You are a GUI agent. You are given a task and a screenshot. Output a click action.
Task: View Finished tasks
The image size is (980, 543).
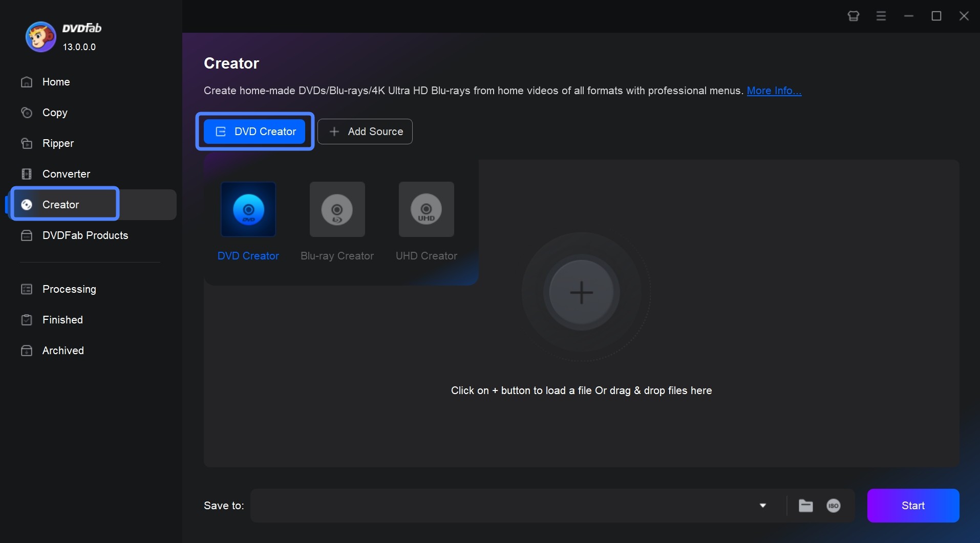[x=62, y=320]
